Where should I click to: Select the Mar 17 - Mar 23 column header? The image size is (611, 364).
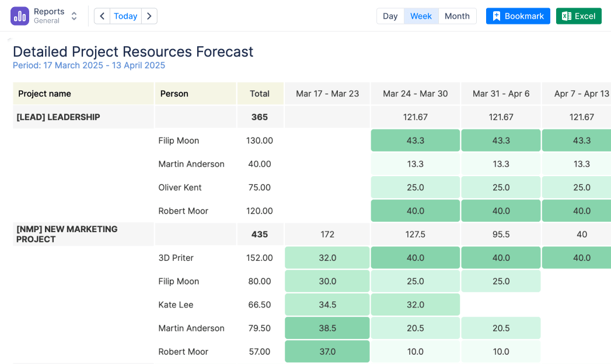[x=327, y=93]
